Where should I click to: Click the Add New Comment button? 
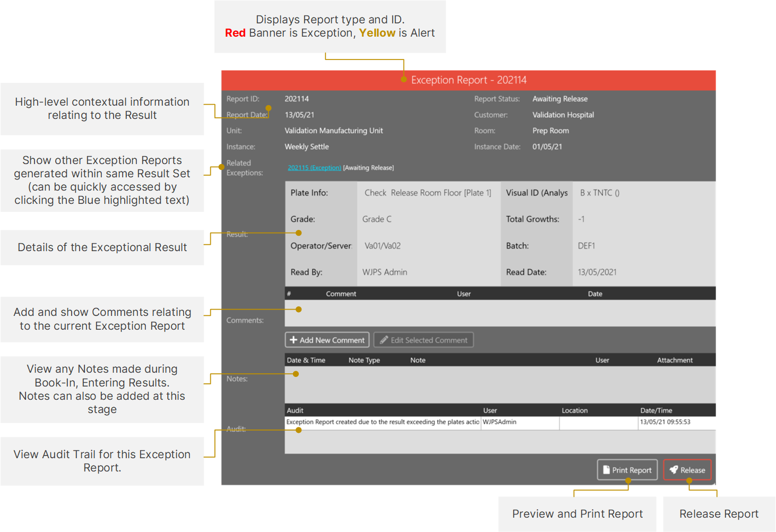pos(326,339)
